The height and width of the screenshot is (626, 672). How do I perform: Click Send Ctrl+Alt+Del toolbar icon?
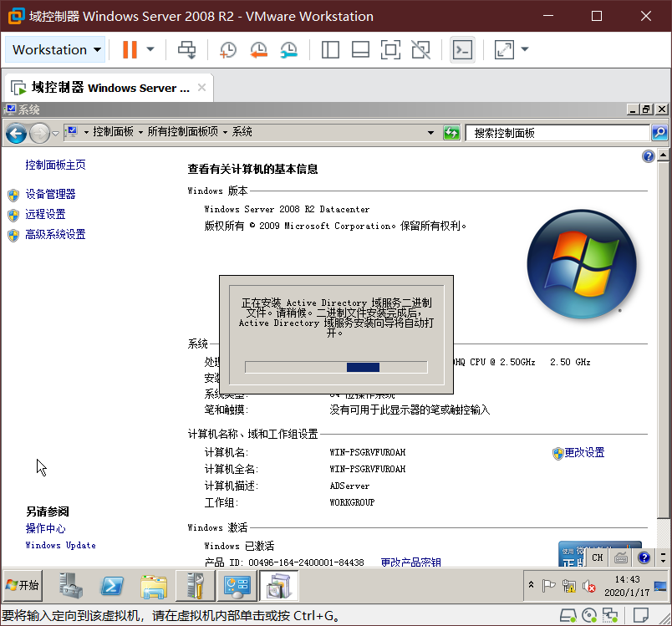pos(187,49)
